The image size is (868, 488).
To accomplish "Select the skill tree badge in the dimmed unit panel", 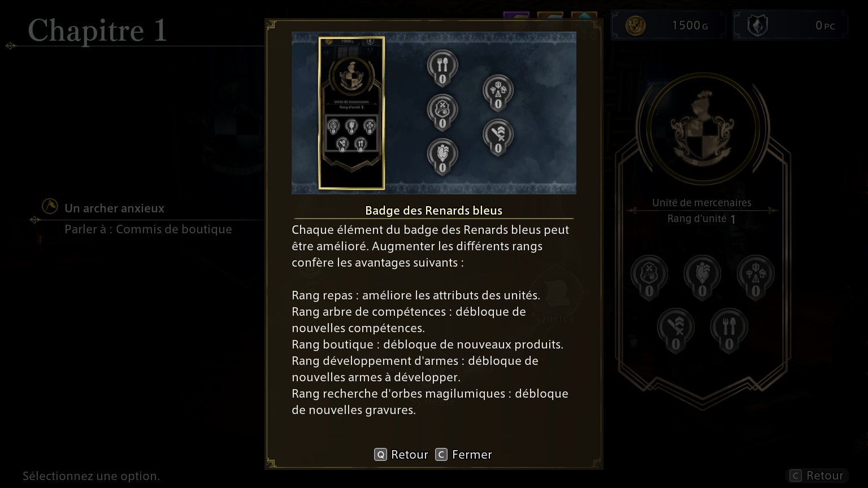I will pos(756,278).
